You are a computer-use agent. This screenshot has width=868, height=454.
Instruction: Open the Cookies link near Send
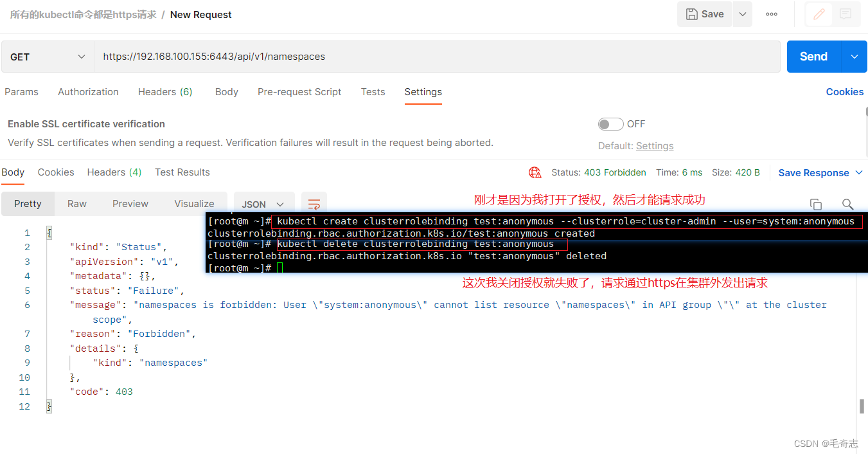845,92
